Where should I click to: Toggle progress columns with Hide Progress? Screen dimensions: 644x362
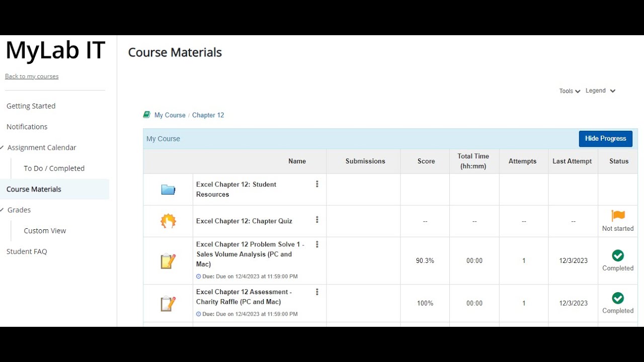click(605, 139)
